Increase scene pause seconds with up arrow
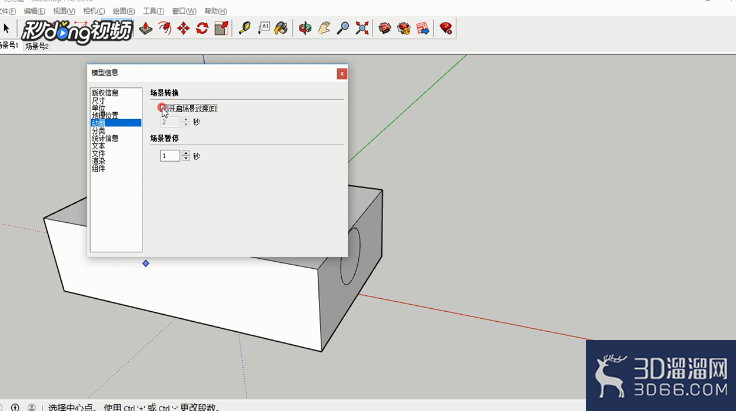Screen dimensions: 736x411 coord(186,153)
